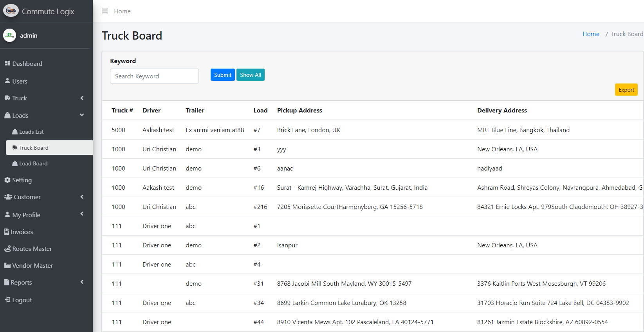This screenshot has width=644, height=332.
Task: Expand the Customer submenu arrow
Action: pos(82,197)
